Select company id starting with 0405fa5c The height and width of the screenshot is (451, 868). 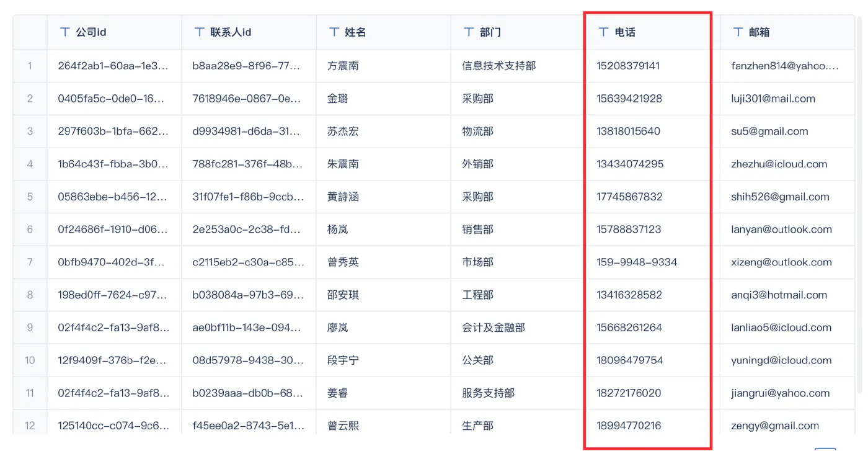tap(112, 99)
